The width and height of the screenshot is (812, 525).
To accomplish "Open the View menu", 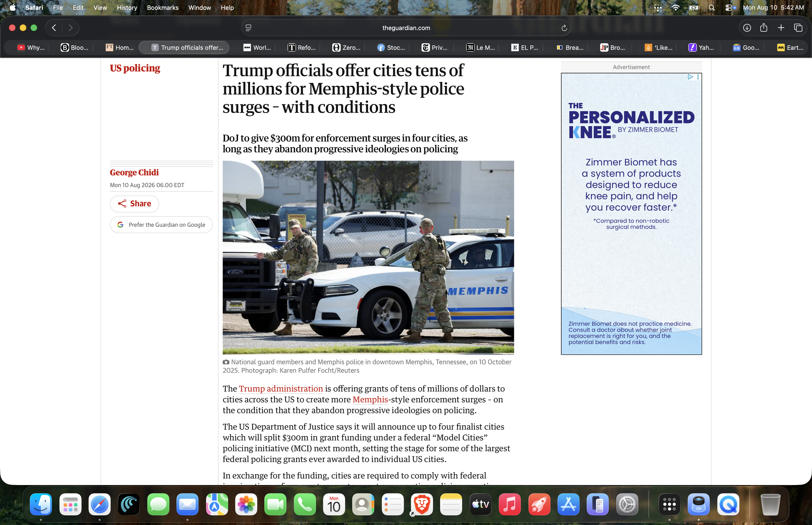I will (100, 7).
